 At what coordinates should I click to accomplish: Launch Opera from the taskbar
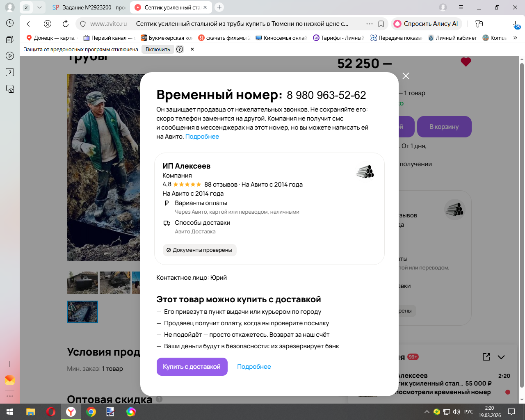point(51,412)
